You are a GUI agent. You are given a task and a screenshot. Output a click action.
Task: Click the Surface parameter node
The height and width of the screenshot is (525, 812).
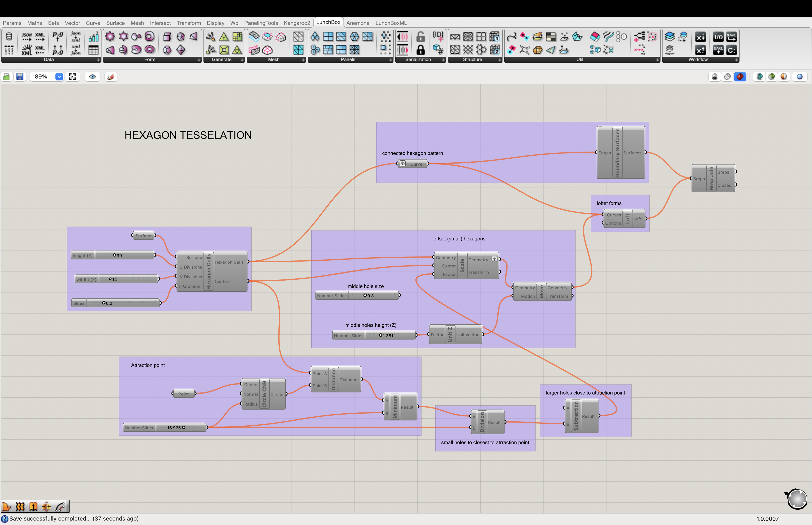[x=143, y=235]
